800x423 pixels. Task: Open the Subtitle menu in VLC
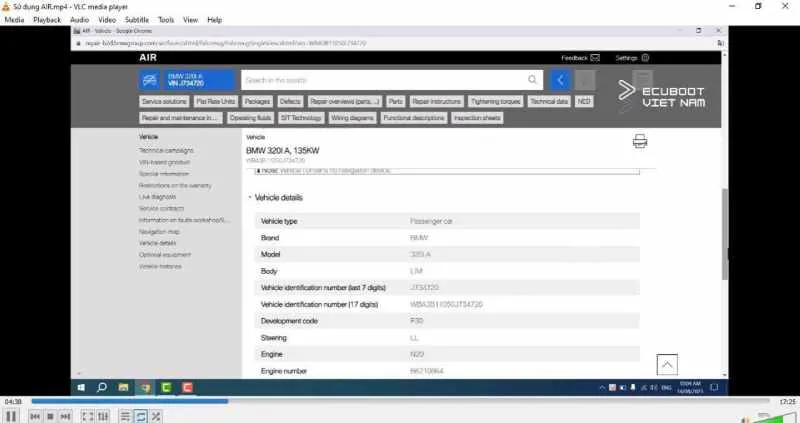137,19
